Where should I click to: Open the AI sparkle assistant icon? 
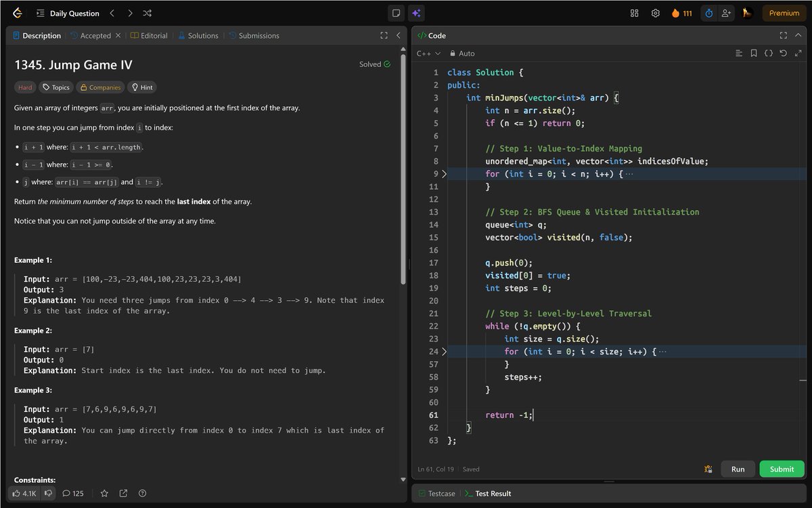(x=416, y=13)
